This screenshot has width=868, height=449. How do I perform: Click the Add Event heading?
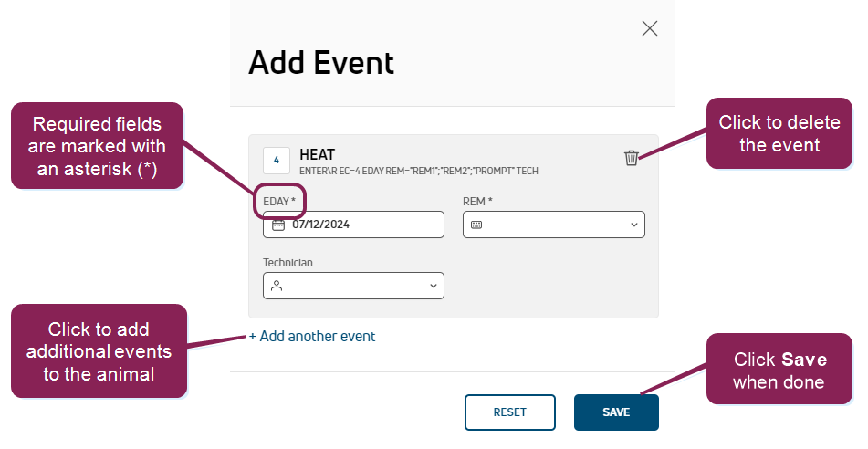click(321, 63)
